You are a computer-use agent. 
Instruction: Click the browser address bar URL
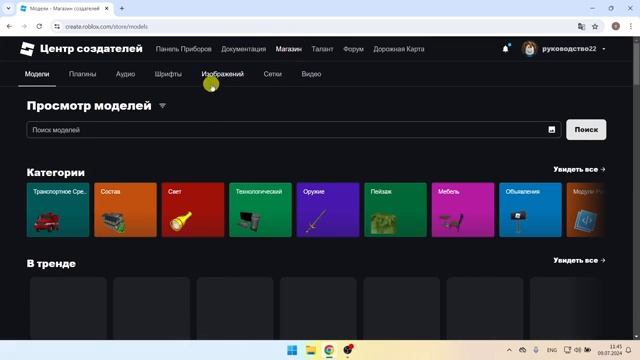[107, 27]
